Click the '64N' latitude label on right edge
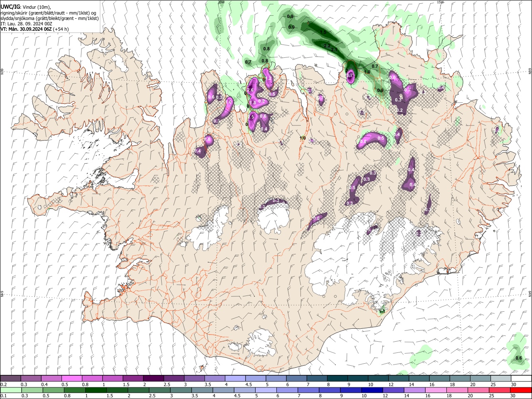Image resolution: width=532 pixels, height=399 pixels. (530, 293)
